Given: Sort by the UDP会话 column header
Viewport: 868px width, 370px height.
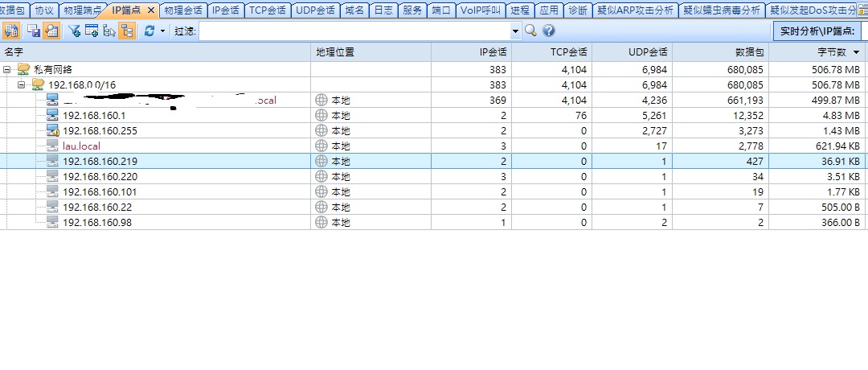Looking at the screenshot, I should 632,52.
